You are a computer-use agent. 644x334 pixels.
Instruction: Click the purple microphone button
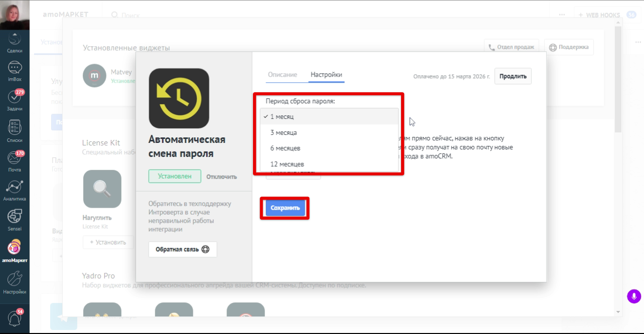[x=634, y=296]
